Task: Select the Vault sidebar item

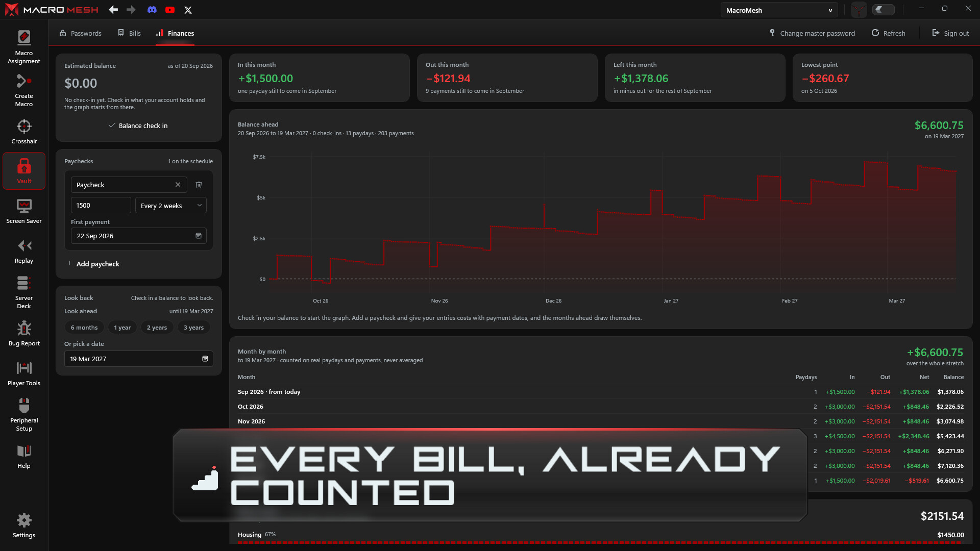Action: (24, 171)
